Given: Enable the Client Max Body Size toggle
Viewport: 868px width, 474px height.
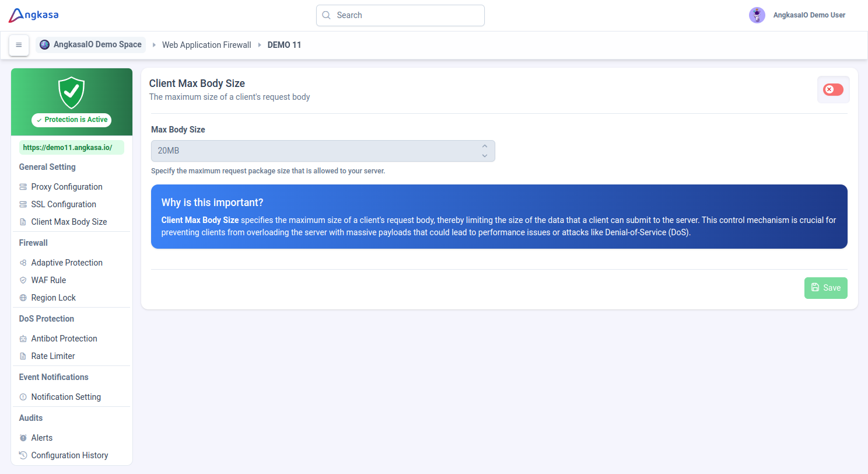Looking at the screenshot, I should pos(833,89).
